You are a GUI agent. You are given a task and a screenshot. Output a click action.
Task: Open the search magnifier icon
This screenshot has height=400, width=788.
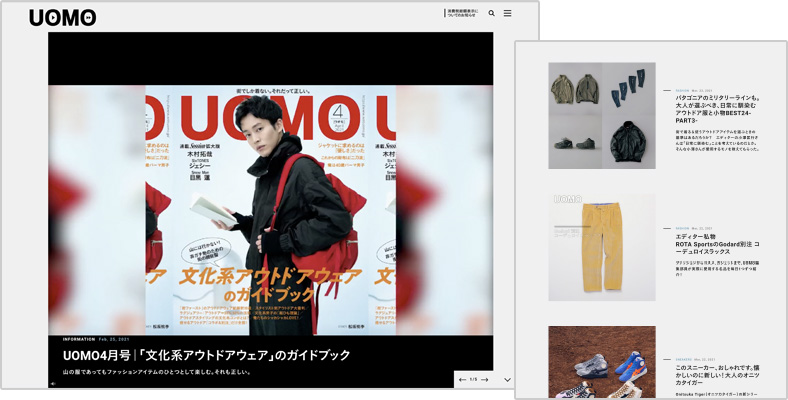tap(491, 14)
